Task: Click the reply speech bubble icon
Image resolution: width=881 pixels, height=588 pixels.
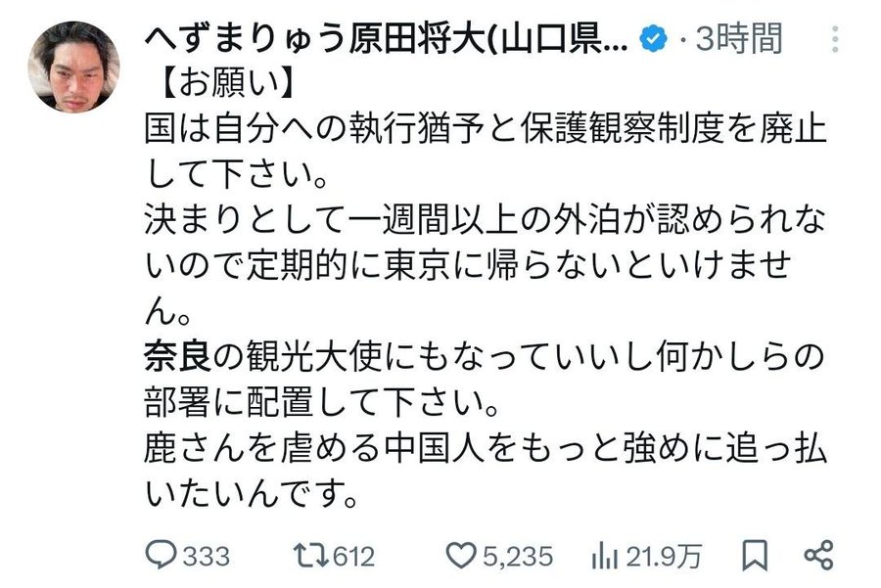Action: coord(160,556)
